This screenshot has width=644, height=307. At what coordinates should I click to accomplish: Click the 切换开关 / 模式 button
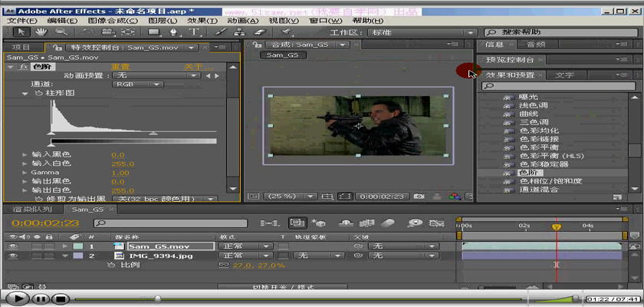point(282,287)
